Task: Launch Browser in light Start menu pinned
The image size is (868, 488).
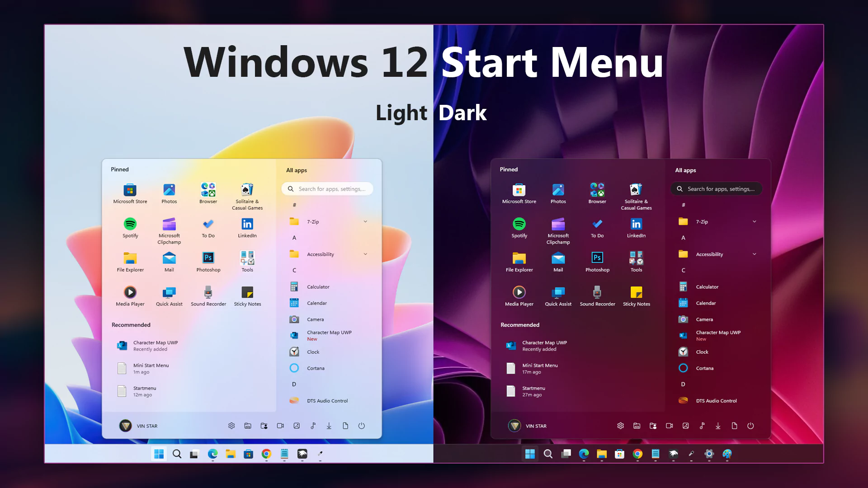Action: [208, 194]
